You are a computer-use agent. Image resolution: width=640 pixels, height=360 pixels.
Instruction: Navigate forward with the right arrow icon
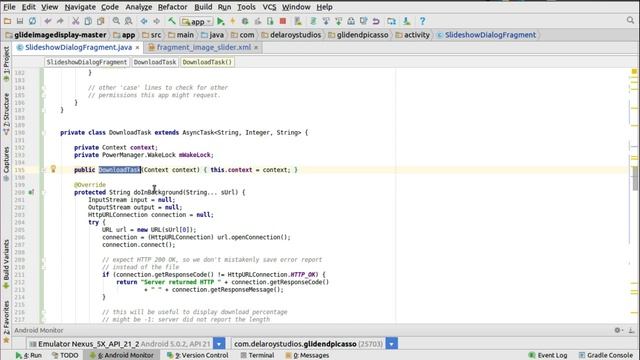tap(156, 21)
